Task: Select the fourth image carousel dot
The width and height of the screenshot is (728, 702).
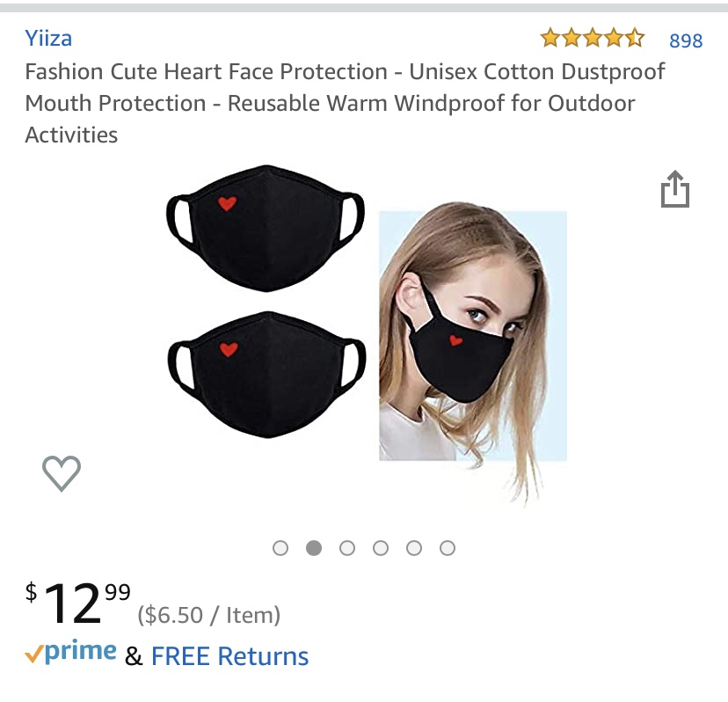Action: [381, 548]
